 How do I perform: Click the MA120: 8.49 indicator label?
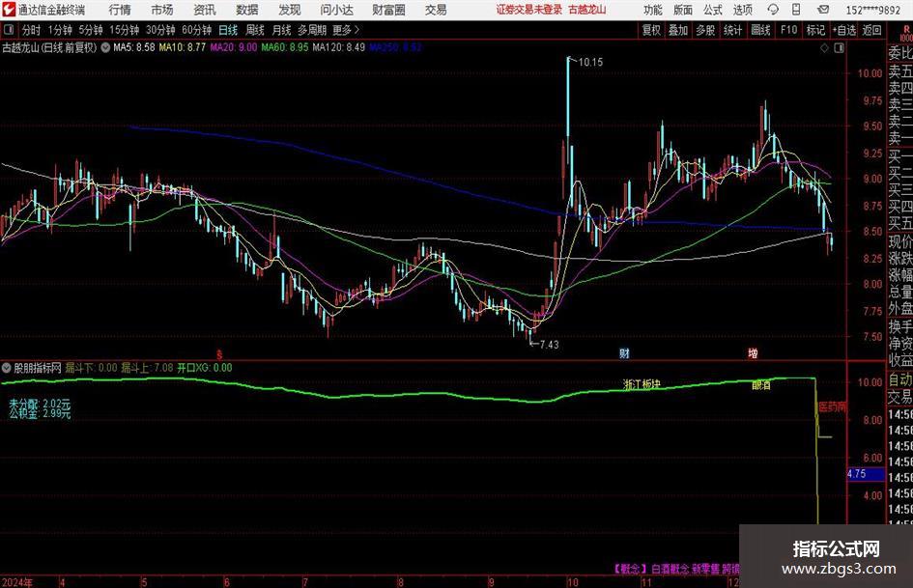pos(339,47)
